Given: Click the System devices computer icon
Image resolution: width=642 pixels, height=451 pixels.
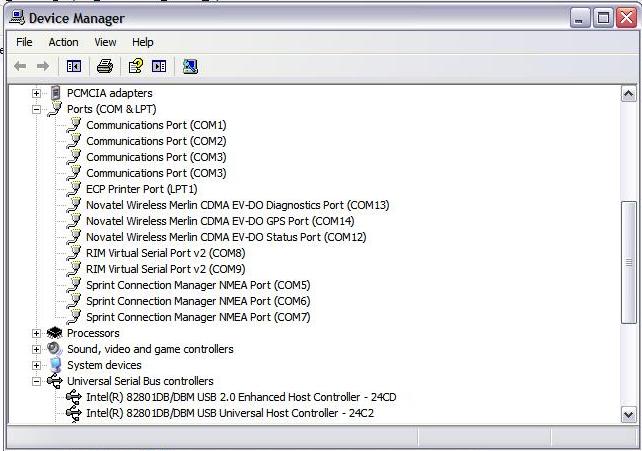Looking at the screenshot, I should [55, 365].
